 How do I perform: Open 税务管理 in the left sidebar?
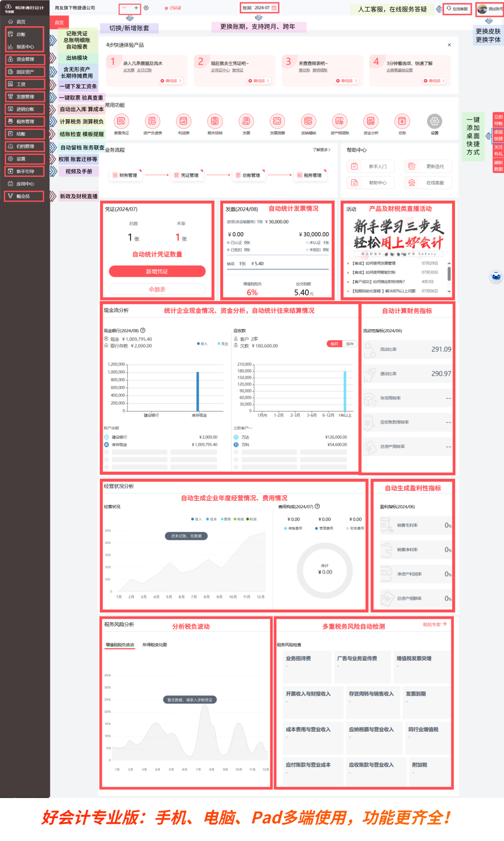pos(25,121)
